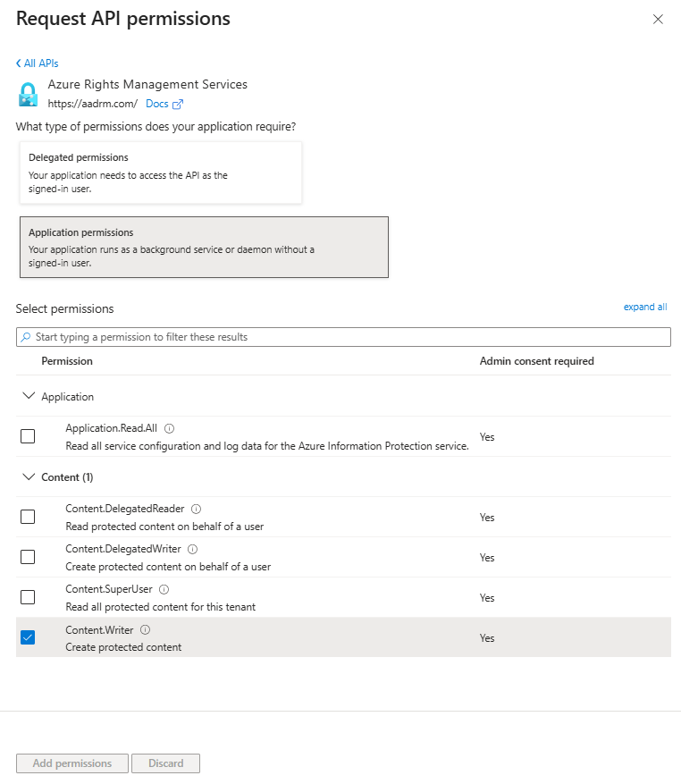Screen dimensions: 681x784
Task: Click the info icon beside Content.DelegatedReader
Action: coord(197,509)
